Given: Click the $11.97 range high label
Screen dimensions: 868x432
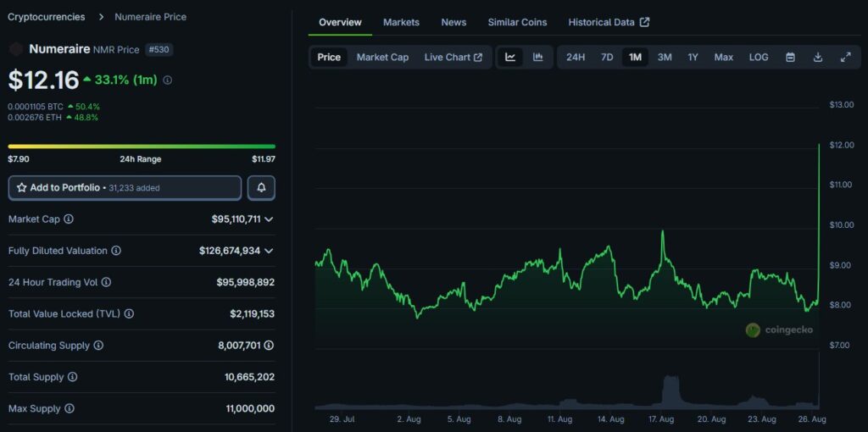Looking at the screenshot, I should tap(264, 159).
